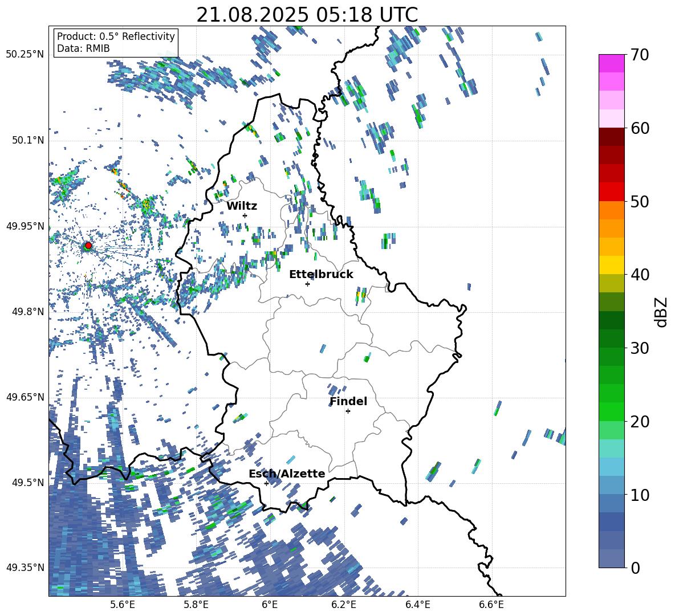The height and width of the screenshot is (616, 675).
Task: Click the Esch/Alzette city label
Action: 287,474
